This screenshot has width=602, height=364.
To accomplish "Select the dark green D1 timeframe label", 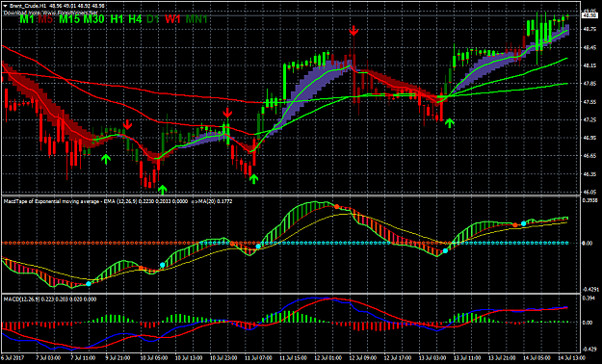I will point(153,19).
